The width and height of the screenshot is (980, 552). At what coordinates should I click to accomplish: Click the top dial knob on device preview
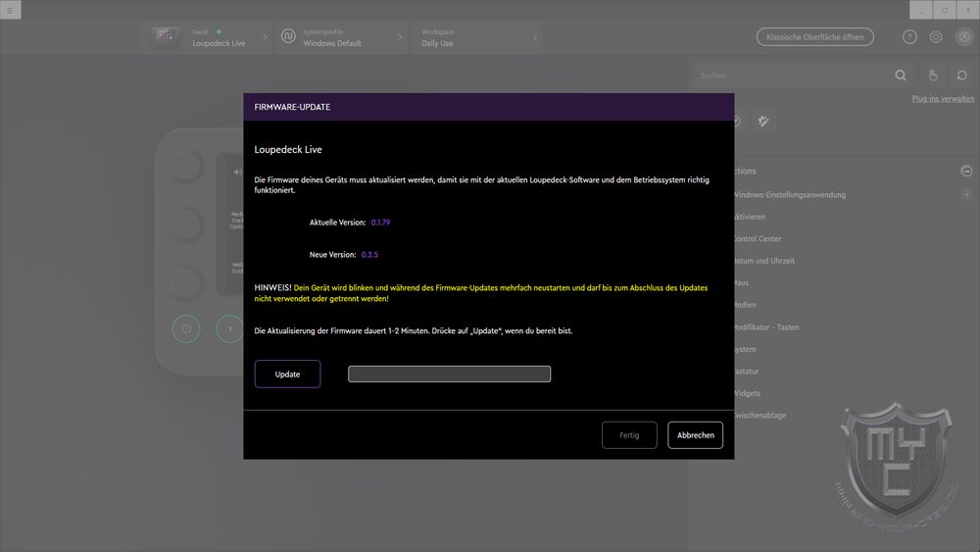click(x=185, y=167)
